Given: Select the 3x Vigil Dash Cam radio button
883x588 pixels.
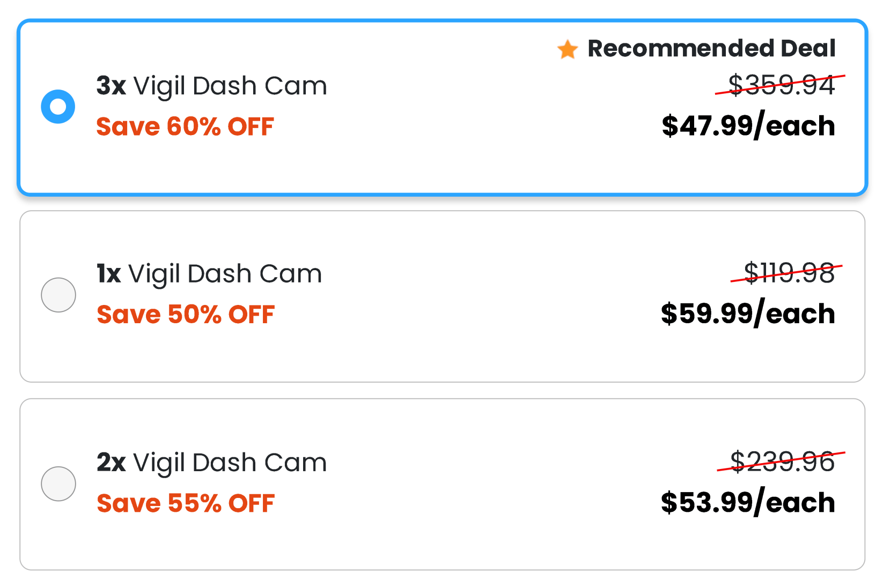Looking at the screenshot, I should (58, 106).
